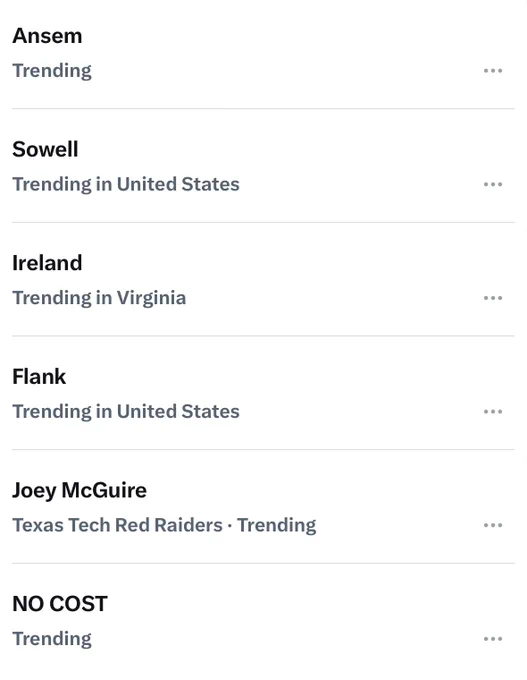The width and height of the screenshot is (527, 680).
Task: Open more options for Ansem trend
Action: click(493, 71)
